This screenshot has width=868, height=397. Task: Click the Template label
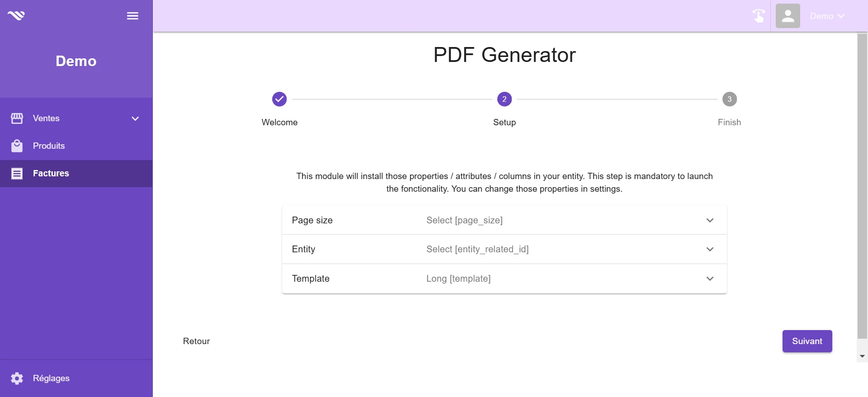[311, 279]
